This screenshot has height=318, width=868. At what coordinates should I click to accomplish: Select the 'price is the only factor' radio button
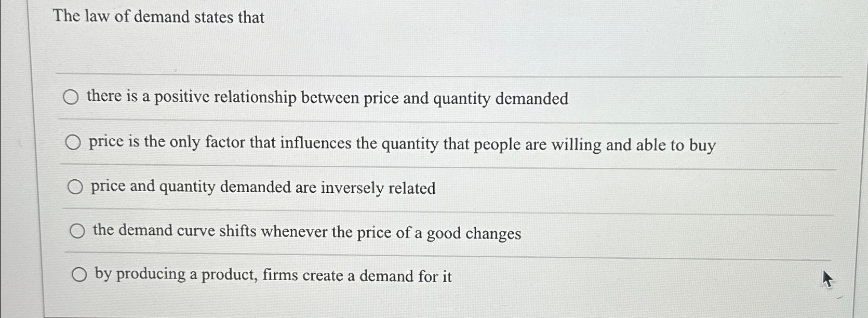coord(73,142)
